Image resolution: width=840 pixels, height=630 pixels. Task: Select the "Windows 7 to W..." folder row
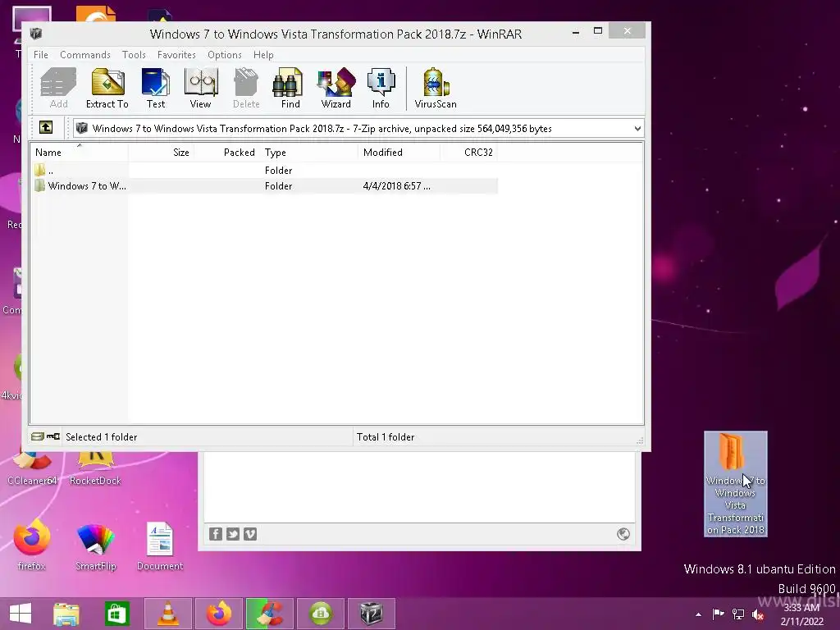[x=264, y=186]
